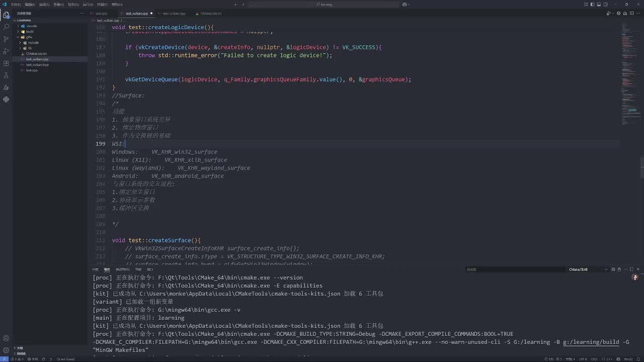644x362 pixels.
Task: Open the Terminal menu (终端)
Action: tap(103, 4)
